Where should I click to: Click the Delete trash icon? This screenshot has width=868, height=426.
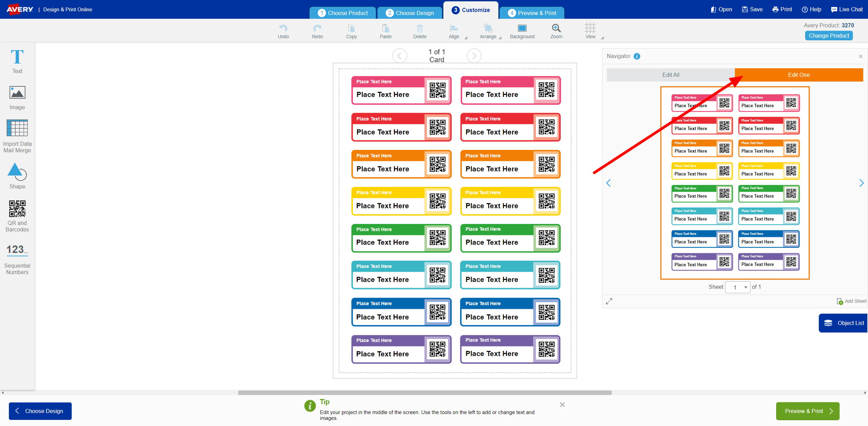(420, 31)
